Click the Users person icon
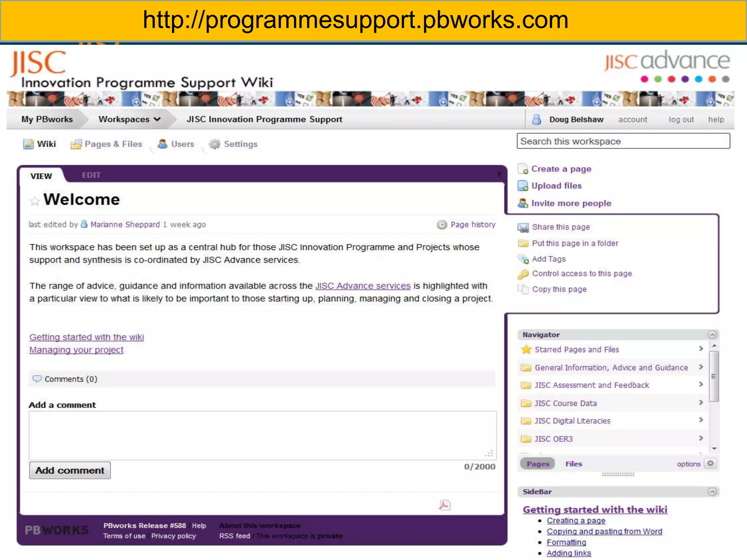Image resolution: width=747 pixels, height=560 pixels. click(162, 144)
